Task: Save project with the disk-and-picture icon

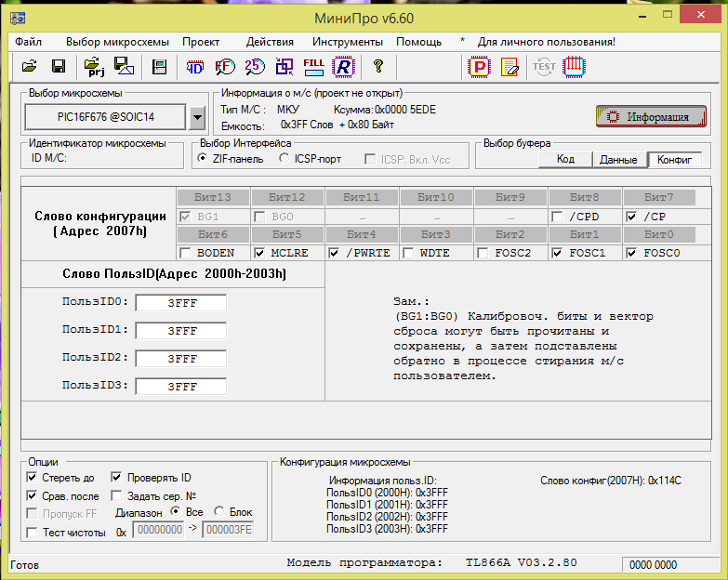Action: coord(124,66)
